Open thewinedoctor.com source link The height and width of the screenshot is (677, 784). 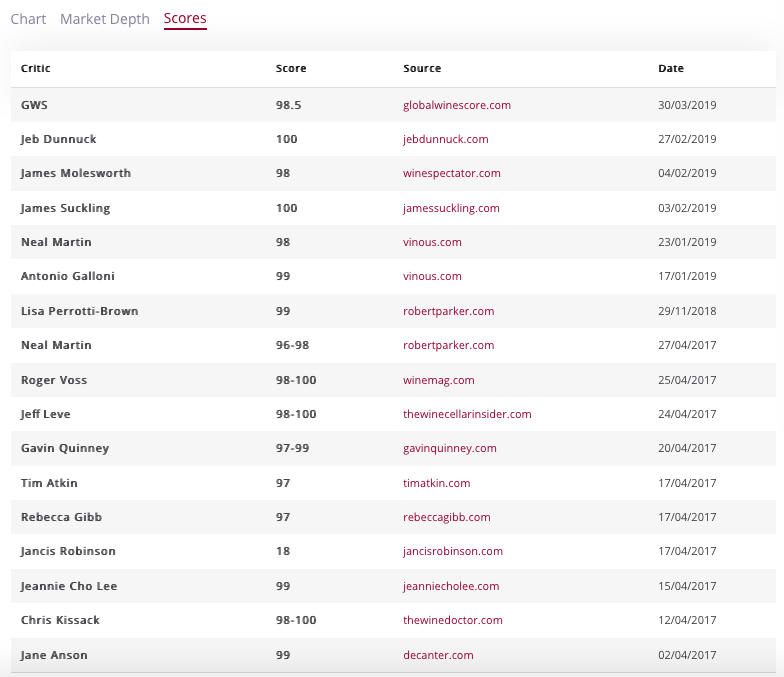(x=452, y=620)
